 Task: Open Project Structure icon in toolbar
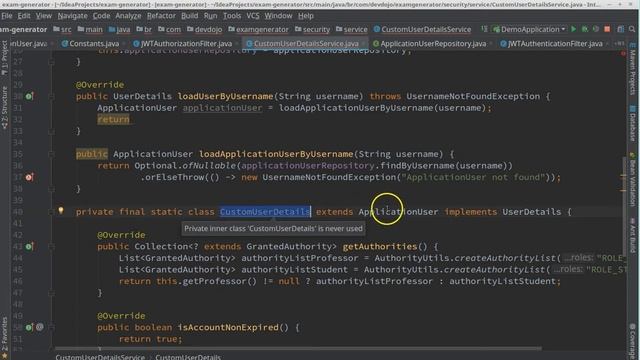click(x=620, y=29)
